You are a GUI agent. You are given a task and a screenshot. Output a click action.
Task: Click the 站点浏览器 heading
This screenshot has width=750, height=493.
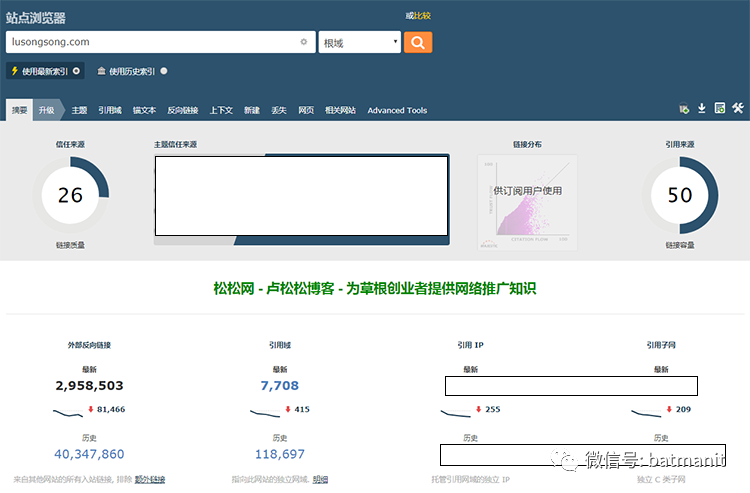coord(36,18)
